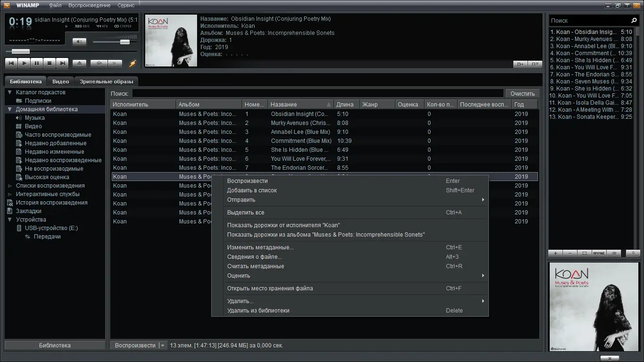Click the info-panel view toggle icon
Screen dimensions: 644x362
(x=535, y=64)
